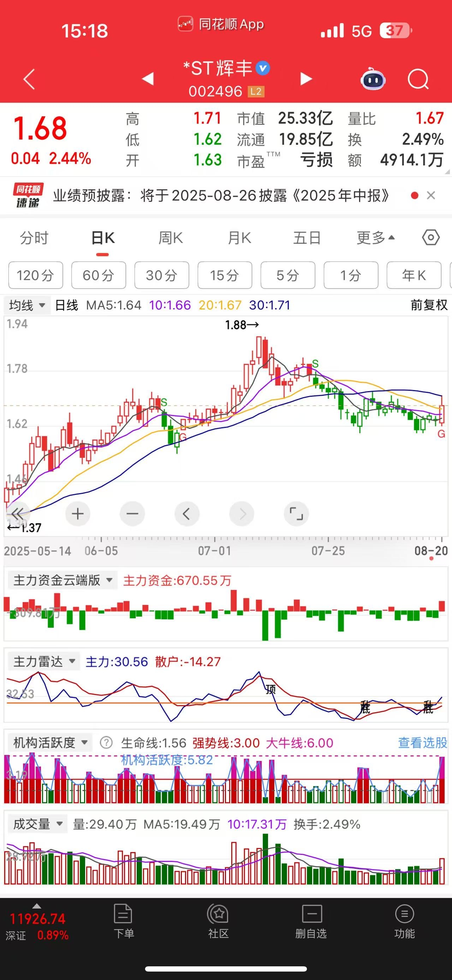Viewport: 452px width, 980px height.
Task: Tap the L2 level badge
Action: pyautogui.click(x=256, y=91)
